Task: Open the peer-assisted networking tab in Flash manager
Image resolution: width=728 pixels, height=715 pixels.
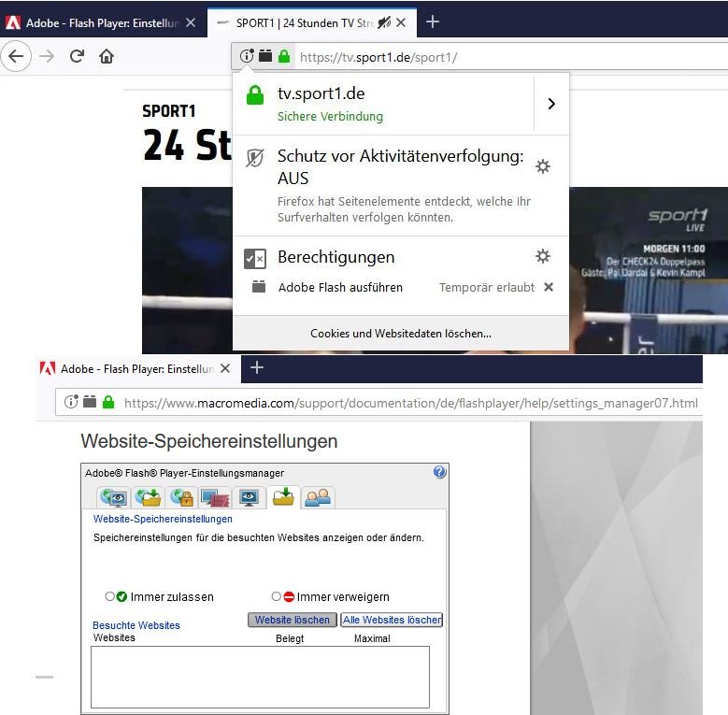Action: [x=319, y=497]
